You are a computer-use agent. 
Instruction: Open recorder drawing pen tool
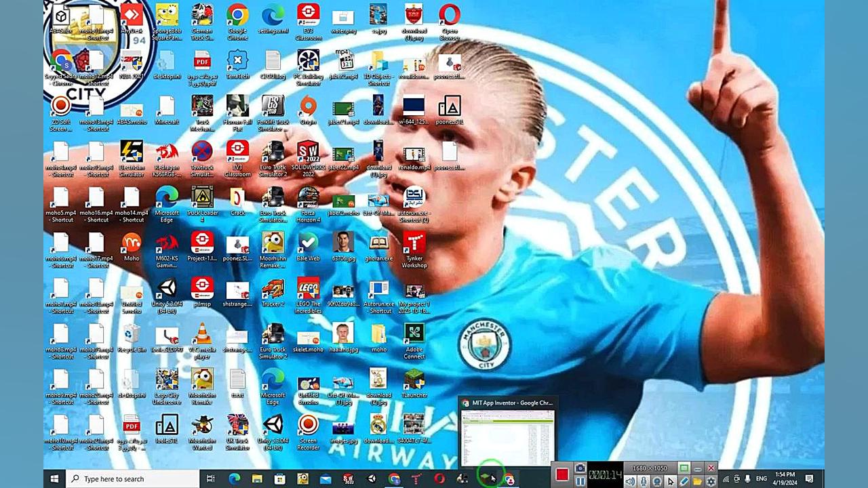click(684, 482)
